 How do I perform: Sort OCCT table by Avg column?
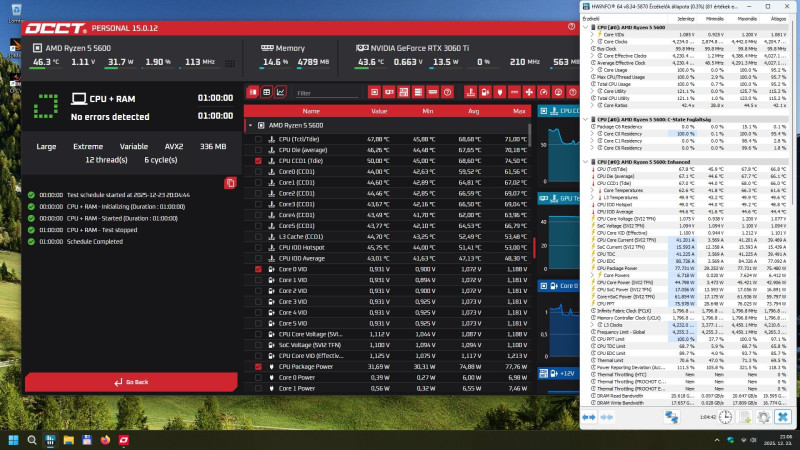click(473, 111)
